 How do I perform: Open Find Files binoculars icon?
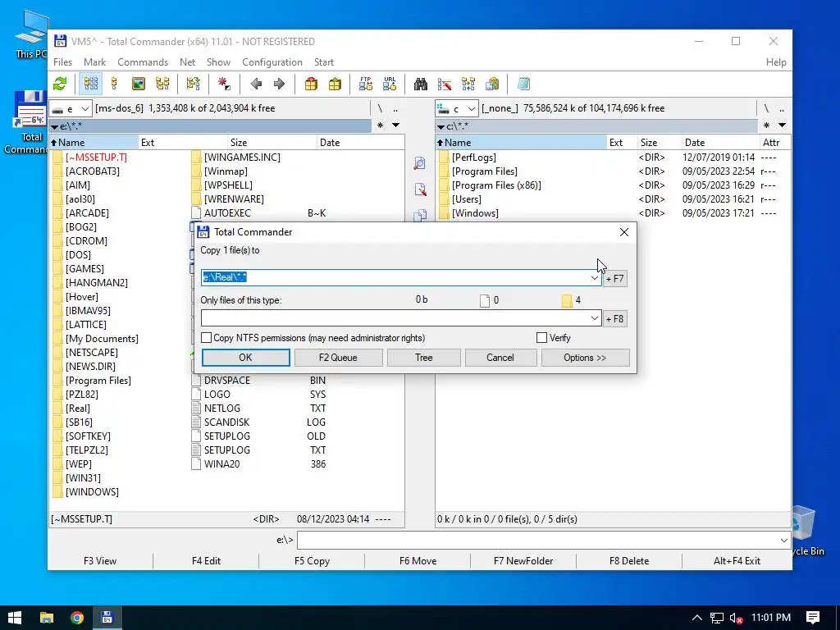tap(421, 84)
